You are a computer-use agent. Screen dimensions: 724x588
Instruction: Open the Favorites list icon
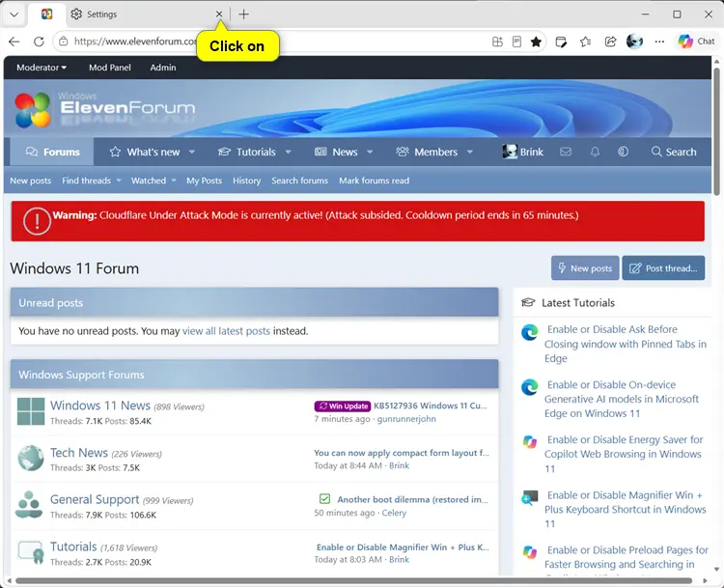586,42
